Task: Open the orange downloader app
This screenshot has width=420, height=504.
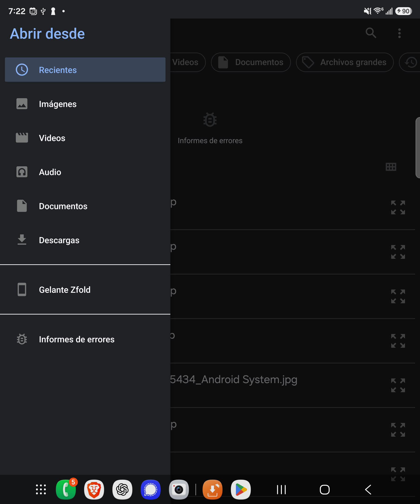Action: 213,489
